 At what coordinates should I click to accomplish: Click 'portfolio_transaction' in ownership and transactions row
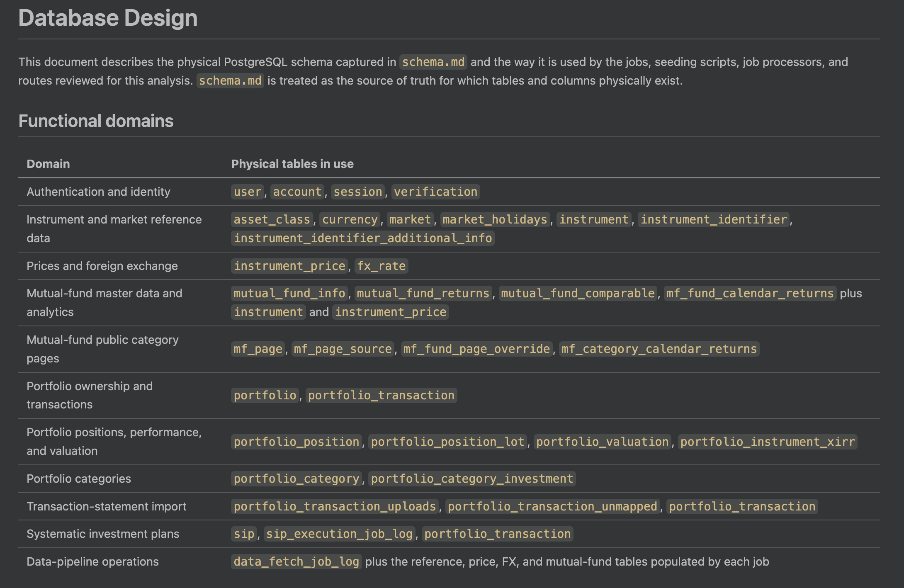coord(382,395)
